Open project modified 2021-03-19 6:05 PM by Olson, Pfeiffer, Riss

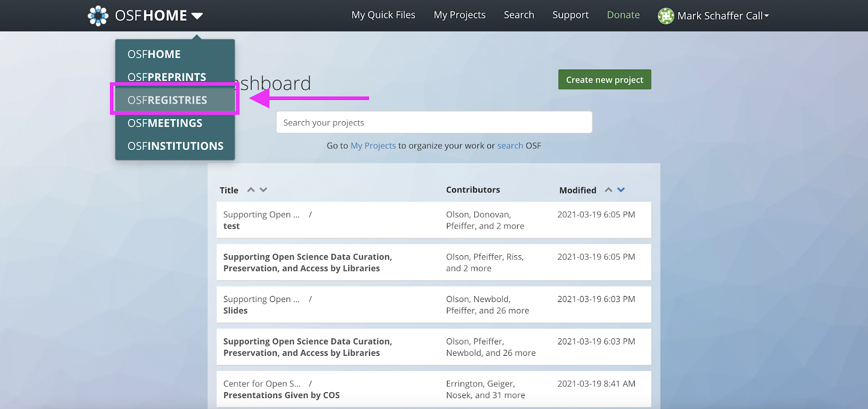[434, 262]
